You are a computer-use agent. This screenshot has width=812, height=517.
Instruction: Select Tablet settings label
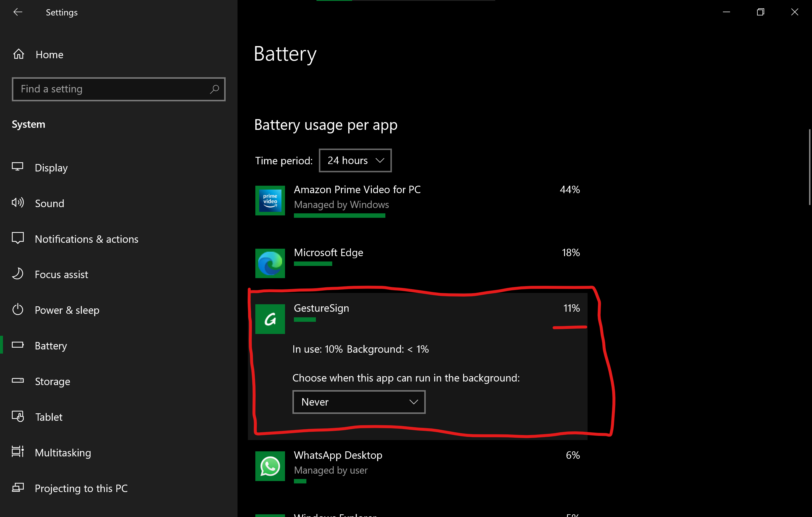(49, 417)
